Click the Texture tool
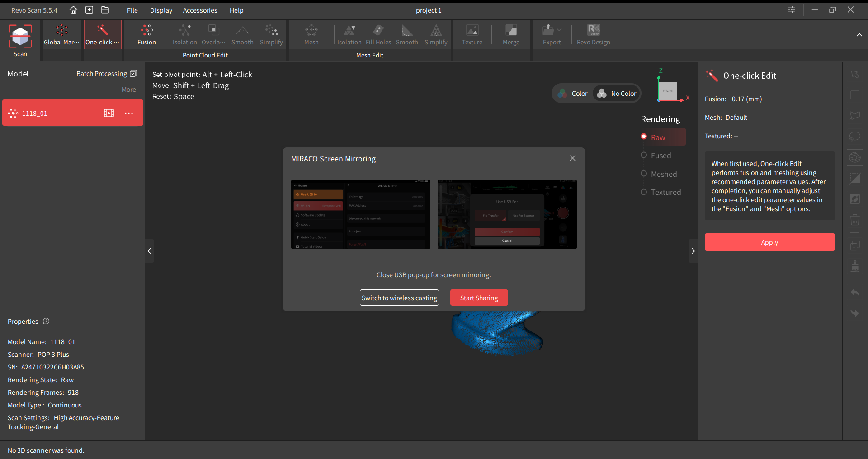 point(472,35)
